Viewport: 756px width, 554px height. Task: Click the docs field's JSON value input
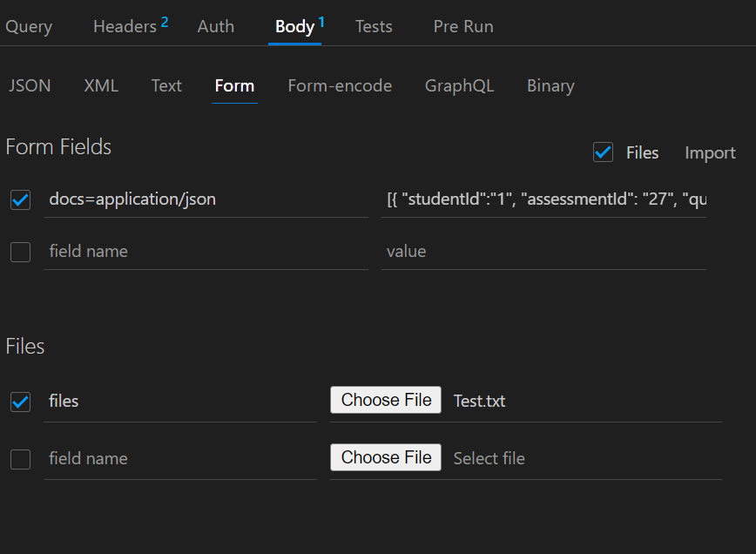pyautogui.click(x=544, y=199)
